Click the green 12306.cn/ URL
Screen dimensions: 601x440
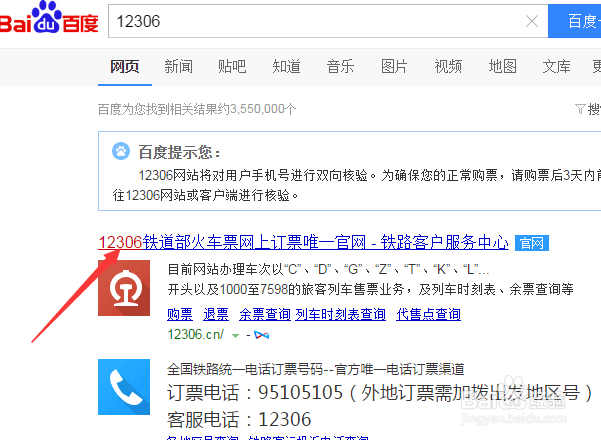click(195, 335)
